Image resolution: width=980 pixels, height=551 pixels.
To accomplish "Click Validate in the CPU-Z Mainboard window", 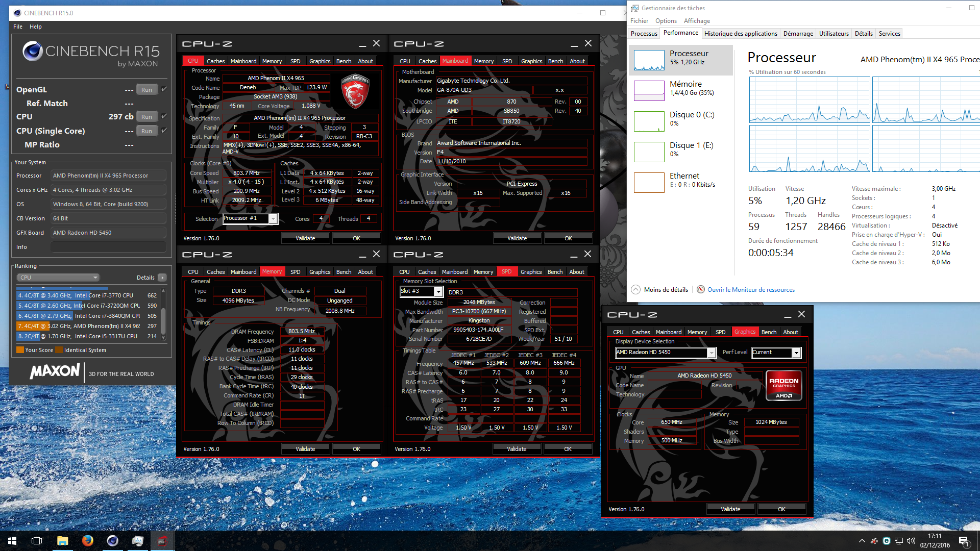I will (517, 238).
